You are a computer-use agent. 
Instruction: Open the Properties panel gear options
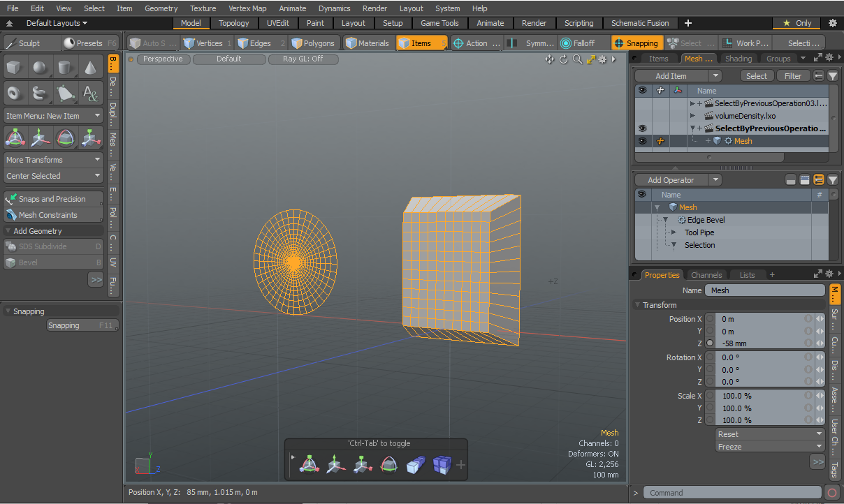pyautogui.click(x=829, y=274)
